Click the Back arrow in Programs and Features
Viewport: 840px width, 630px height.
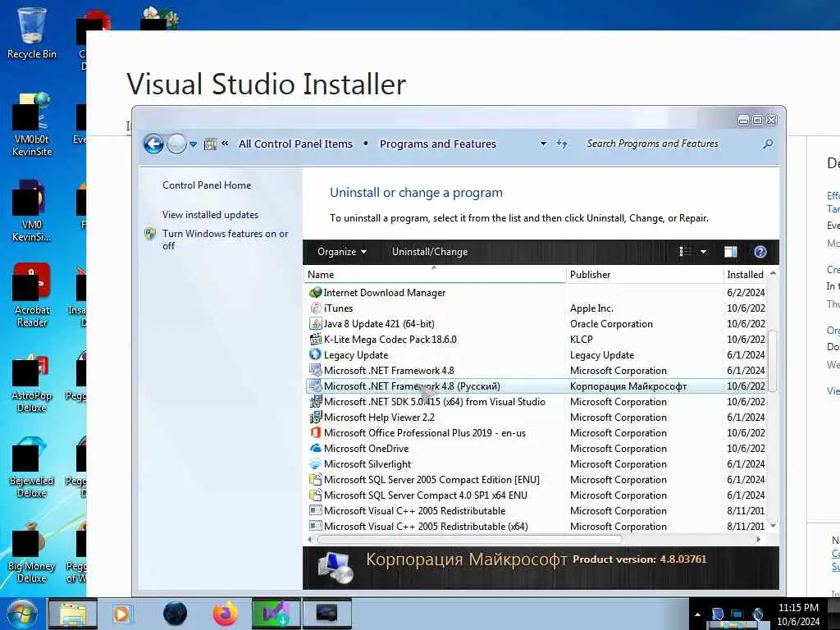[153, 144]
